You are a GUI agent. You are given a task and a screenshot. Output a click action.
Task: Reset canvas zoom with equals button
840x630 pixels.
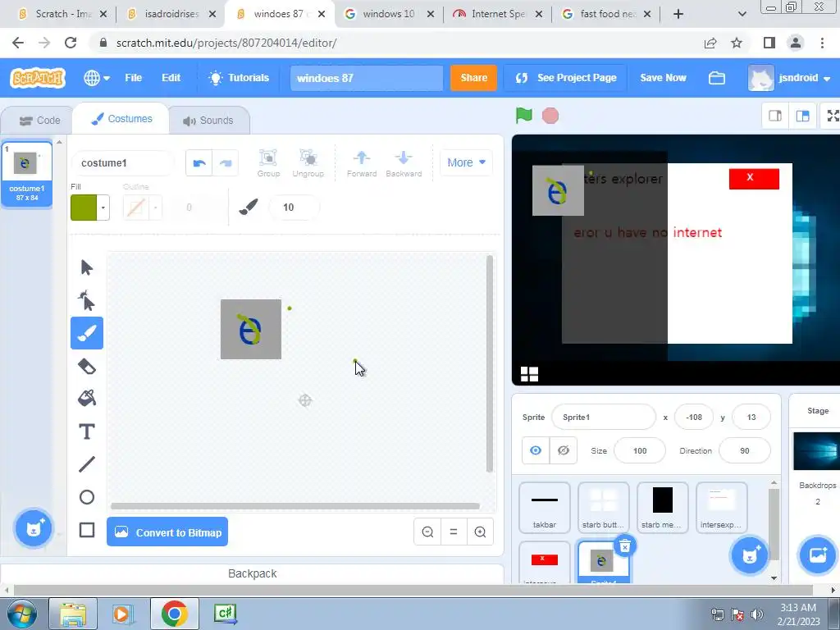[x=454, y=532]
